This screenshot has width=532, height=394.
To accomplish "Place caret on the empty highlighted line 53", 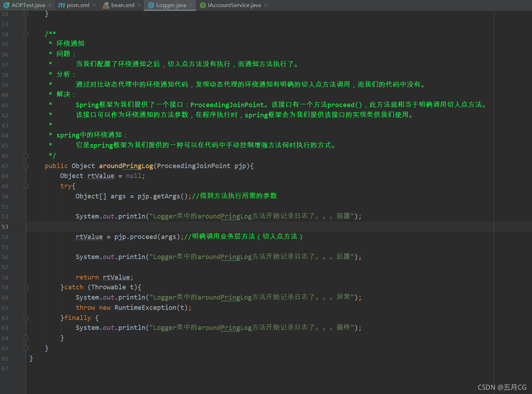I will click(x=261, y=227).
